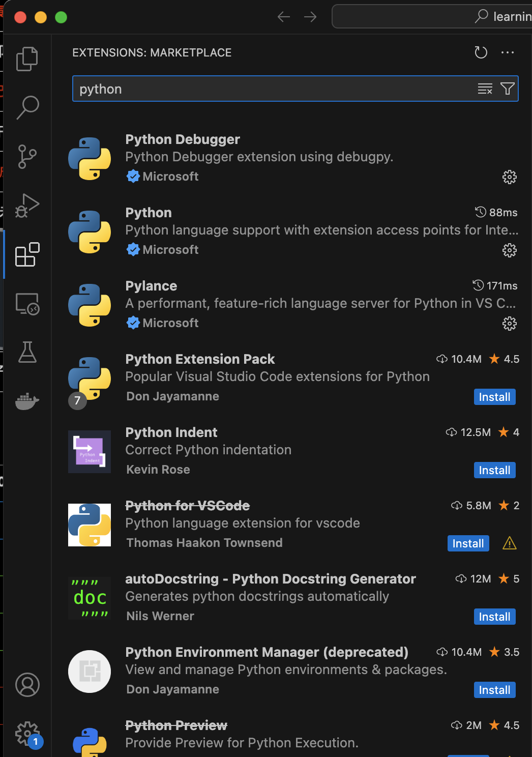532x757 pixels.
Task: Open Accounts profile icon
Action: [x=27, y=685]
